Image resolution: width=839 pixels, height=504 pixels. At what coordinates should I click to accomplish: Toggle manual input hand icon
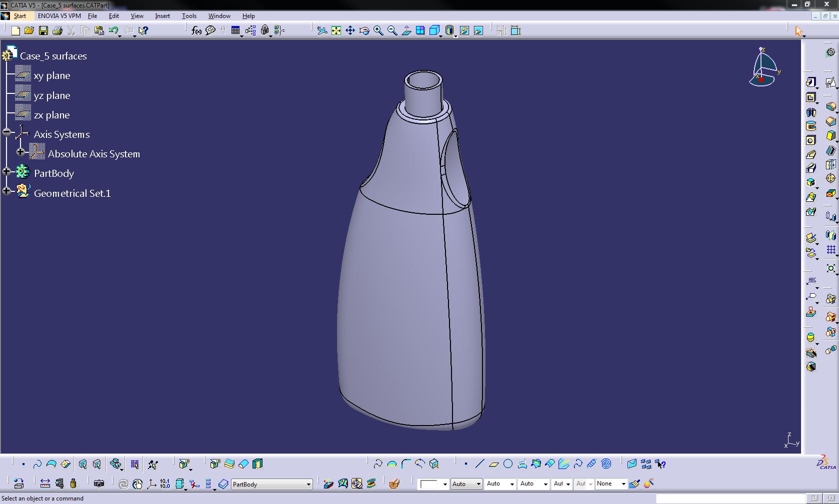click(x=137, y=484)
